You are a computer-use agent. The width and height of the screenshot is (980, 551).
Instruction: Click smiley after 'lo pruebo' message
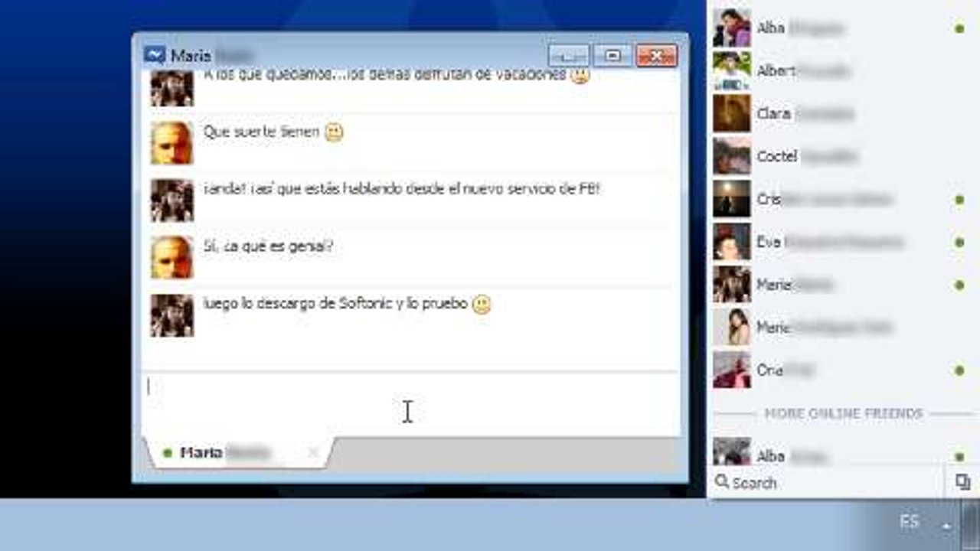[481, 304]
